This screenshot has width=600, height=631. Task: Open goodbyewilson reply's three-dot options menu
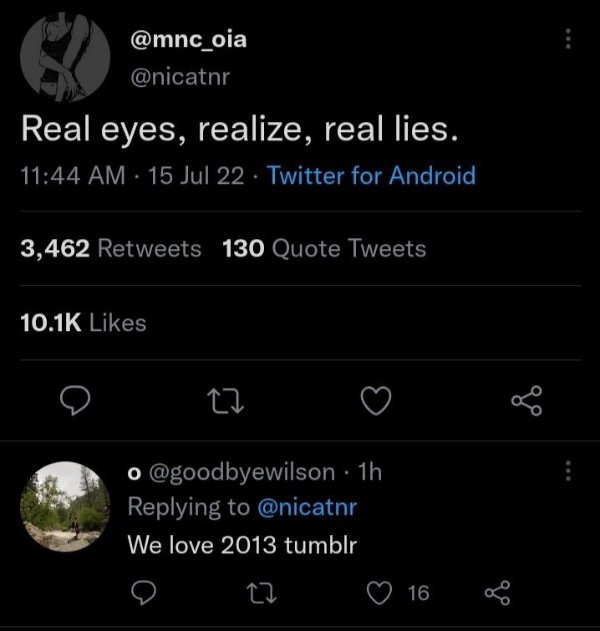coord(568,470)
